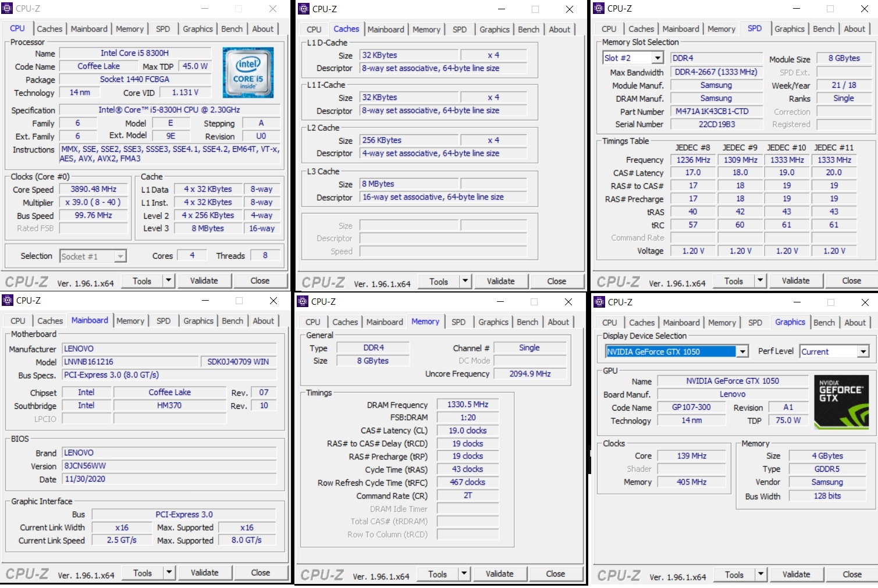The height and width of the screenshot is (588, 878).
Task: Click CPU-Z app icon in SPD window titlebar
Action: (599, 8)
